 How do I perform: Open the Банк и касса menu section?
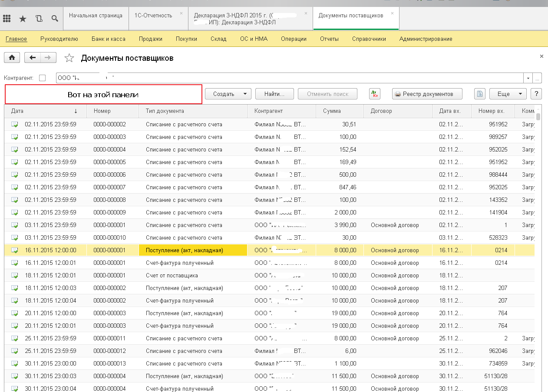click(x=108, y=39)
